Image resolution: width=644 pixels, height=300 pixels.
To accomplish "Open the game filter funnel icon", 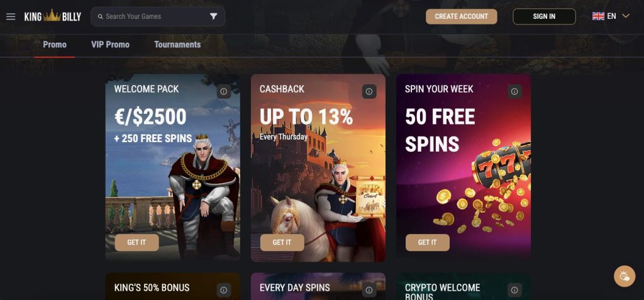I will tap(214, 16).
